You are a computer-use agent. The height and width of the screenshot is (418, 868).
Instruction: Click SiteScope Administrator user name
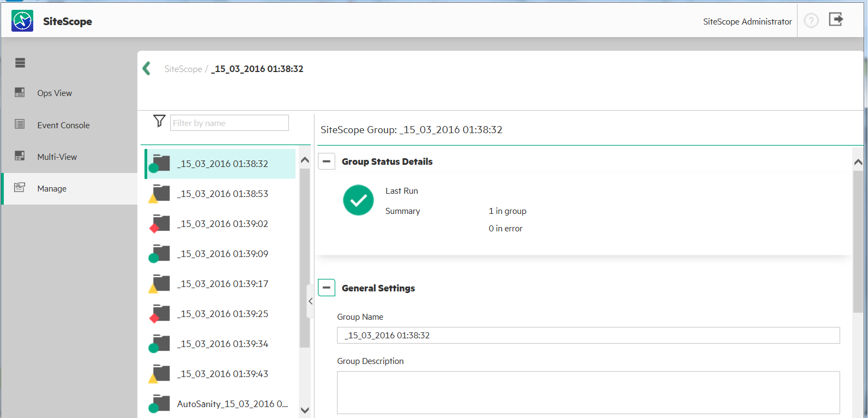coord(748,21)
